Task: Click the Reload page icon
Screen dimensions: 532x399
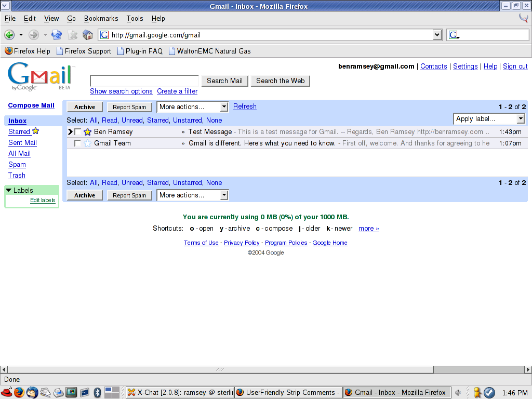Action: [57, 35]
